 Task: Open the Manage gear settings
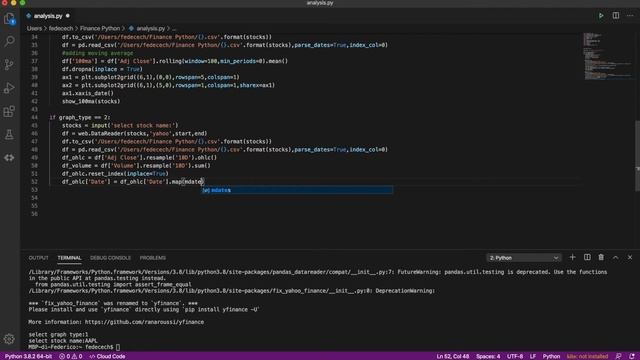[x=9, y=339]
